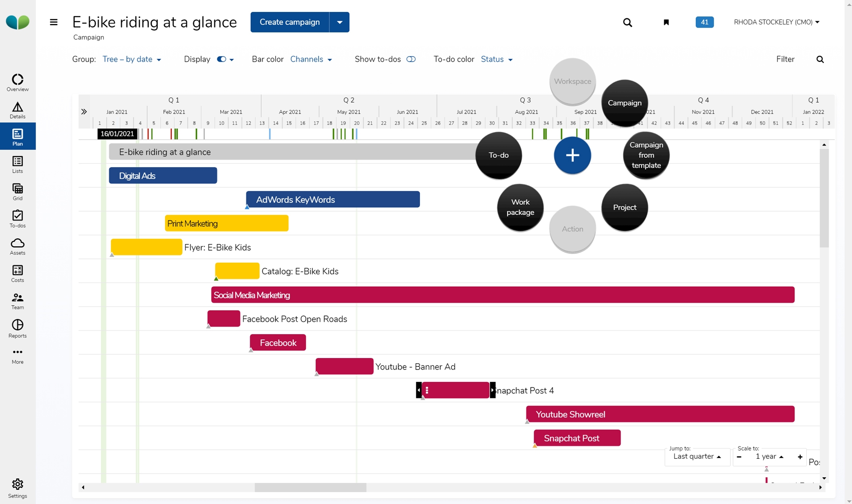Open the Bar color Channels dropdown

pos(311,59)
